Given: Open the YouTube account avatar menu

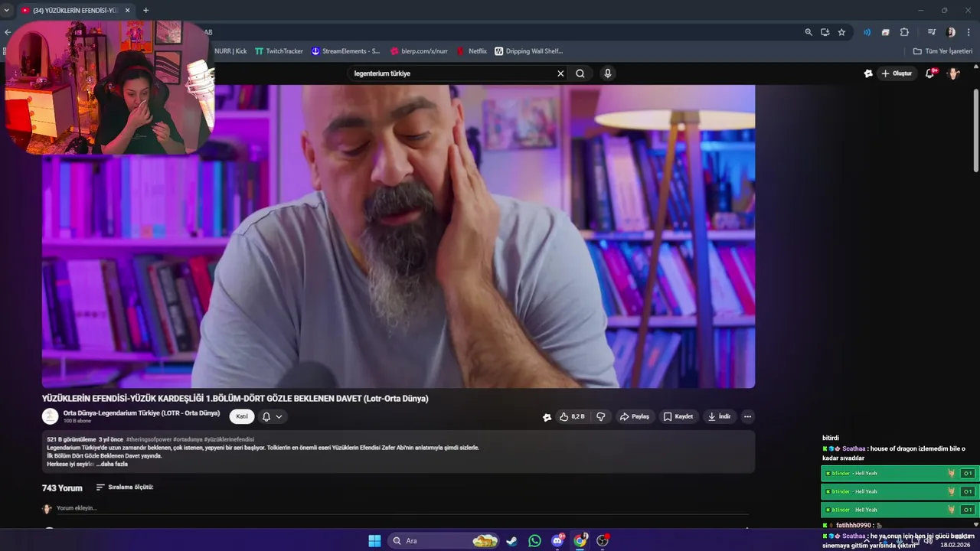Looking at the screenshot, I should coord(953,73).
